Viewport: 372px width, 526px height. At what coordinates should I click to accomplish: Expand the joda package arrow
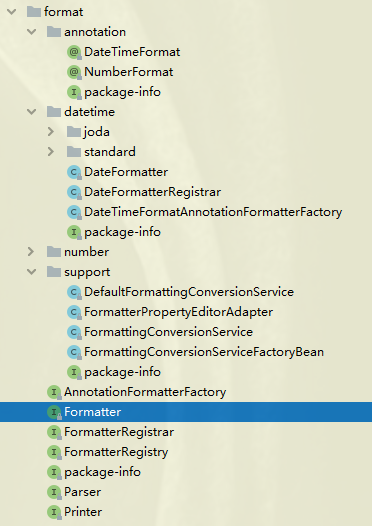51,132
